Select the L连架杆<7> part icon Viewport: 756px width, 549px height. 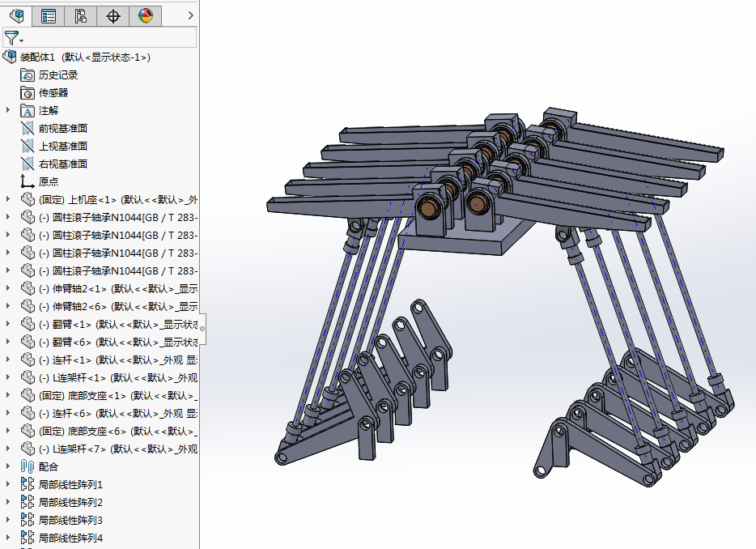click(x=28, y=449)
